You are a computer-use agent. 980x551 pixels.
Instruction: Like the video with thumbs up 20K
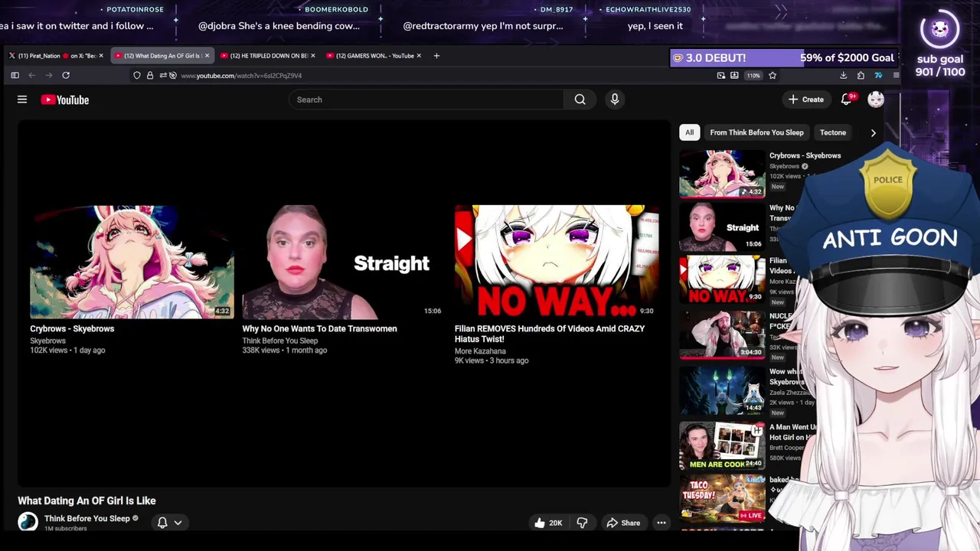pyautogui.click(x=548, y=523)
